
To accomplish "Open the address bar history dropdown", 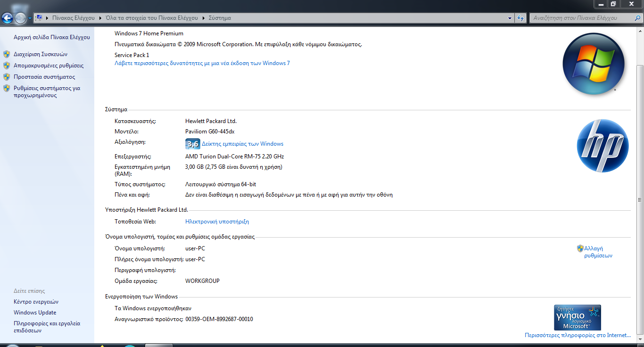I will point(510,18).
